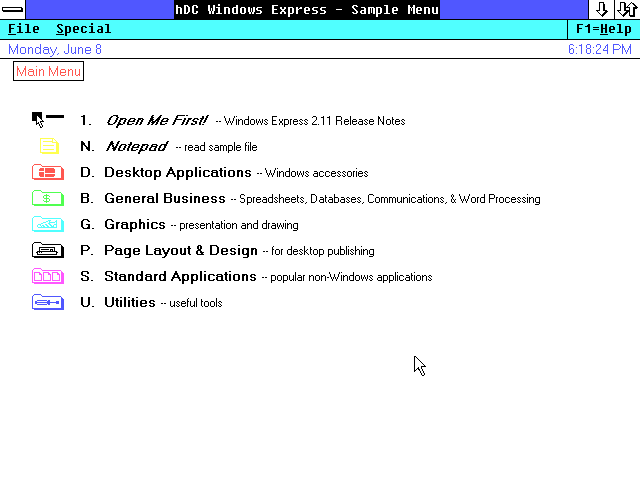Screen dimensions: 640x480
Task: Click the clock showing 6:18:24 PM
Action: click(x=600, y=49)
